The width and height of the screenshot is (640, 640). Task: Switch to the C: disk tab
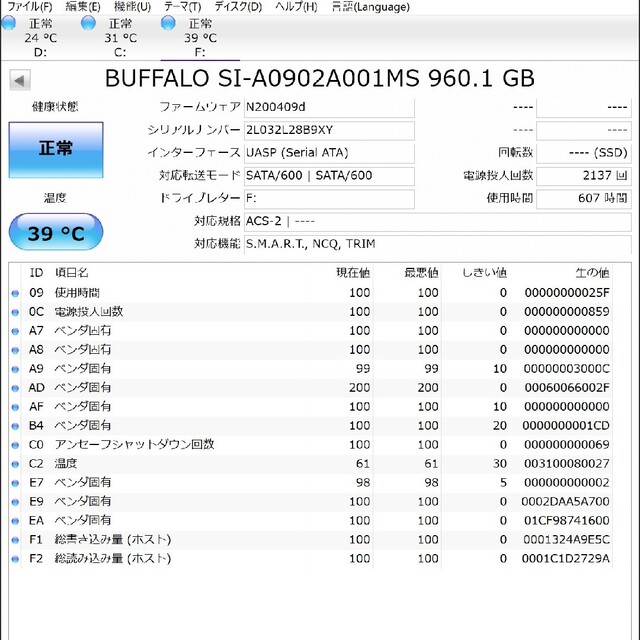point(120,38)
